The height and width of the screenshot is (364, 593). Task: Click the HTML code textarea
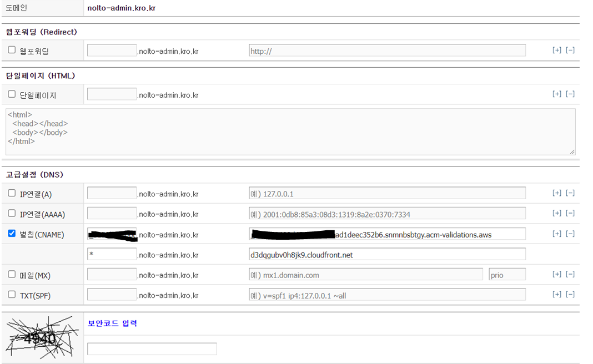(x=290, y=132)
